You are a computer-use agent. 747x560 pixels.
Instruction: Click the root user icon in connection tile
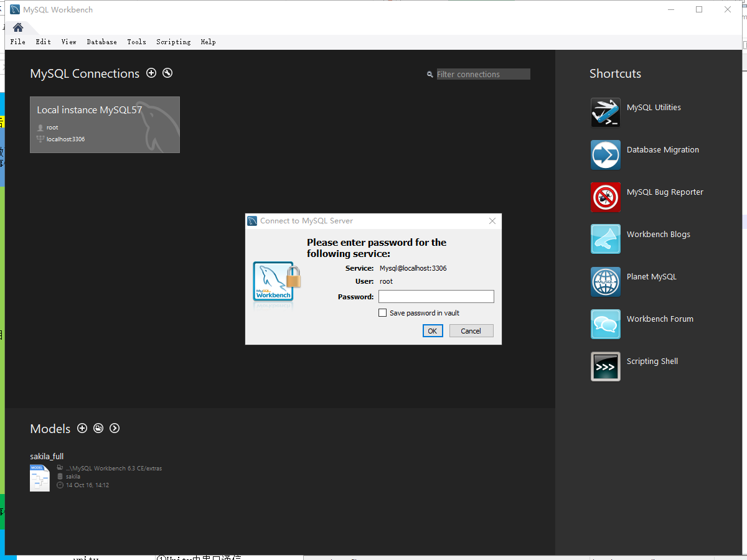(40, 128)
